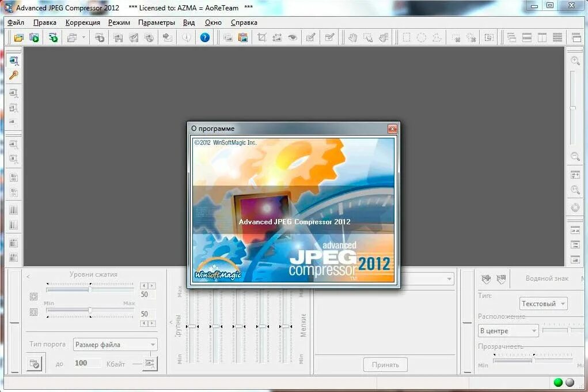Click the '^' chevron left of Крупные
The width and height of the screenshot is (588, 392).
click(171, 322)
